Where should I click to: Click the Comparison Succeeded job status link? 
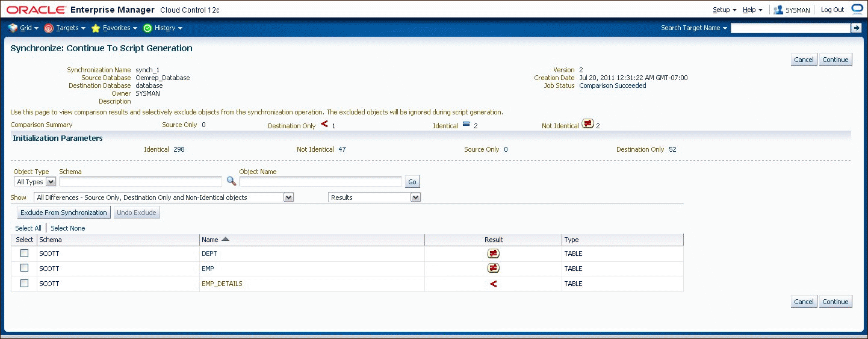[612, 86]
